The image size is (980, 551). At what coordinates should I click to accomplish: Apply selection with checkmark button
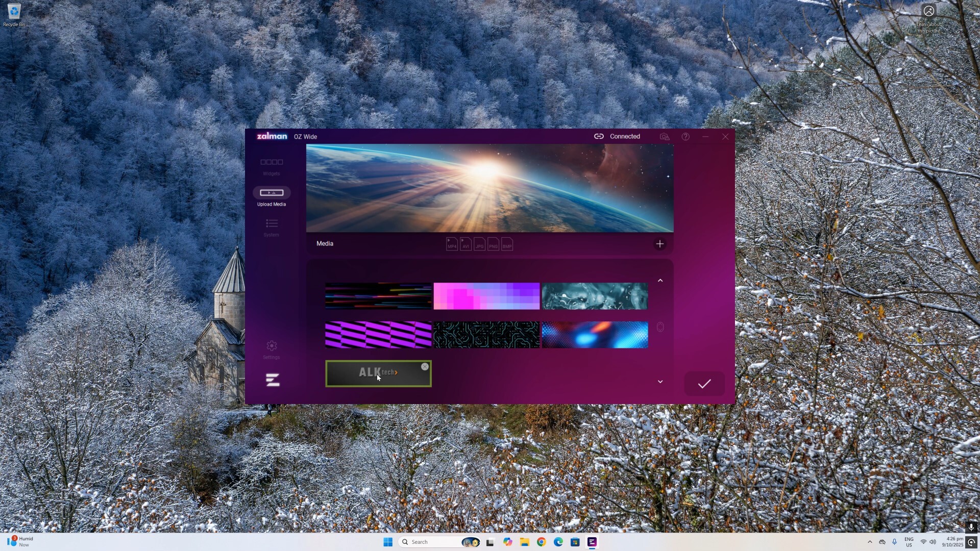coord(704,384)
